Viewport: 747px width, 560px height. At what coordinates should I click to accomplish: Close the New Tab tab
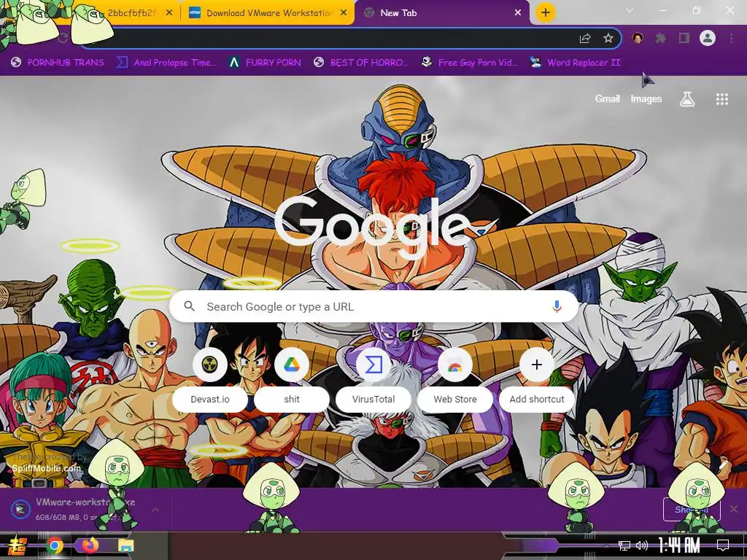coord(518,13)
